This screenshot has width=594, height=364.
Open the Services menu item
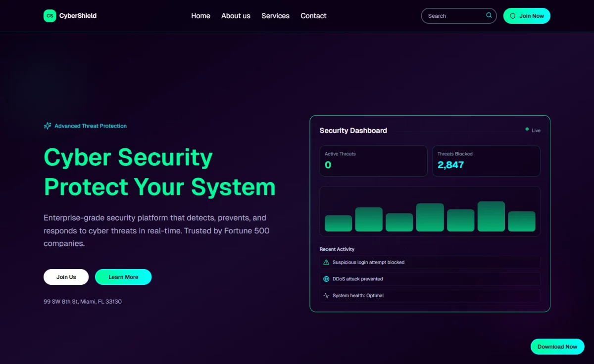point(275,15)
